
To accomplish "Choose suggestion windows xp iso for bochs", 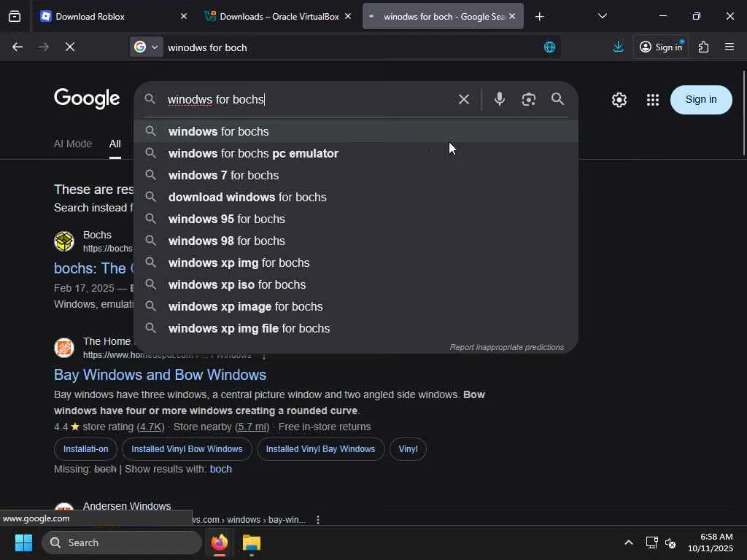I will tap(356, 285).
